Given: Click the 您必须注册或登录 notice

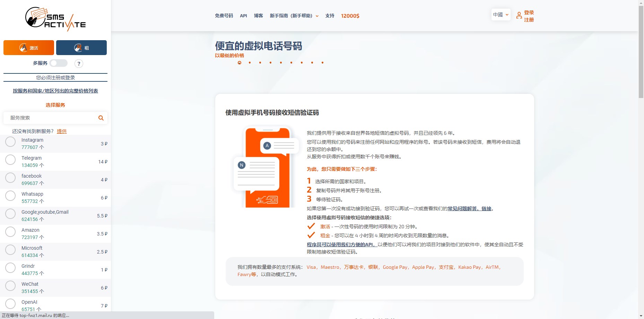Looking at the screenshot, I should coord(55,78).
